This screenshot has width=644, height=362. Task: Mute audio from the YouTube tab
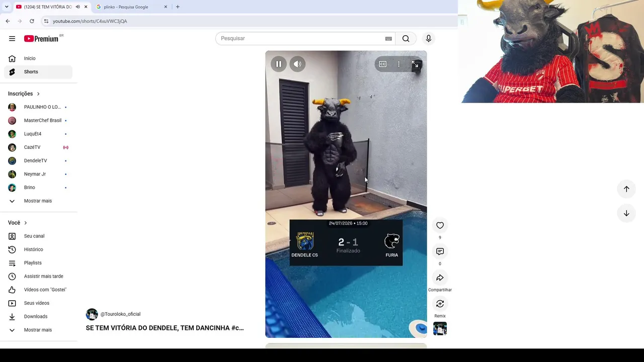(x=77, y=7)
